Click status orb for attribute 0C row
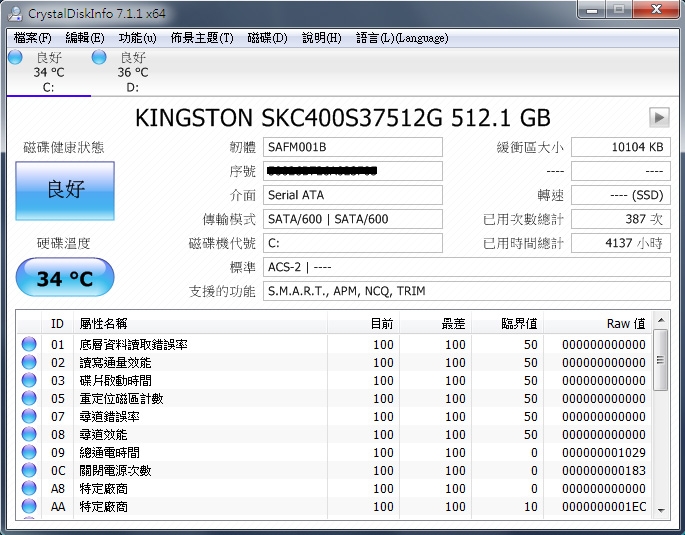 (29, 470)
